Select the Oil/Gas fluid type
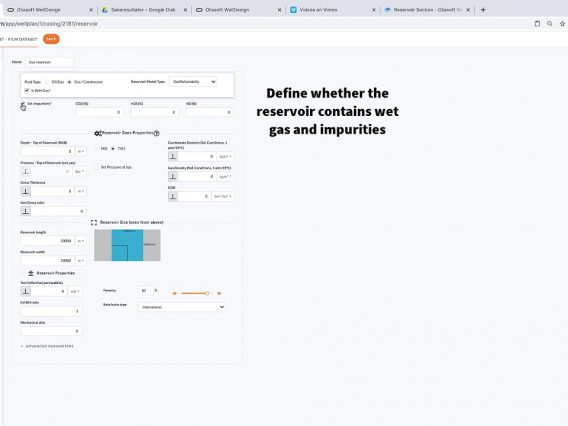The width and height of the screenshot is (568, 426). tap(47, 82)
